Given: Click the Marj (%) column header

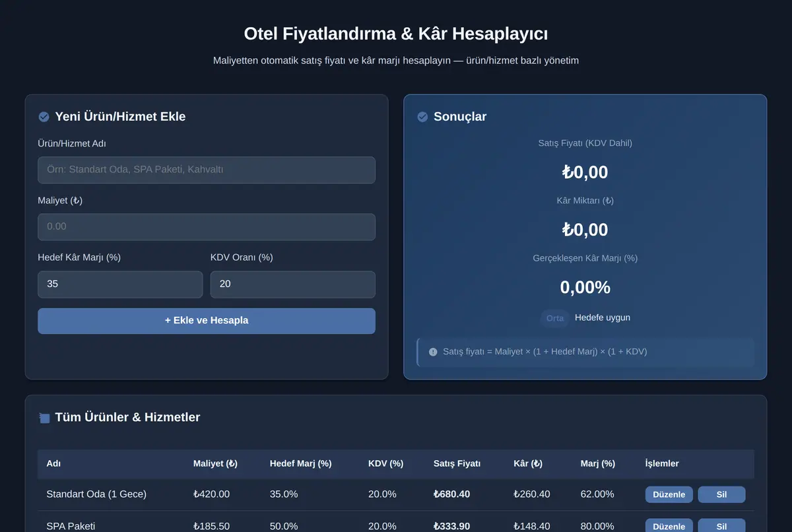Looking at the screenshot, I should pos(598,464).
